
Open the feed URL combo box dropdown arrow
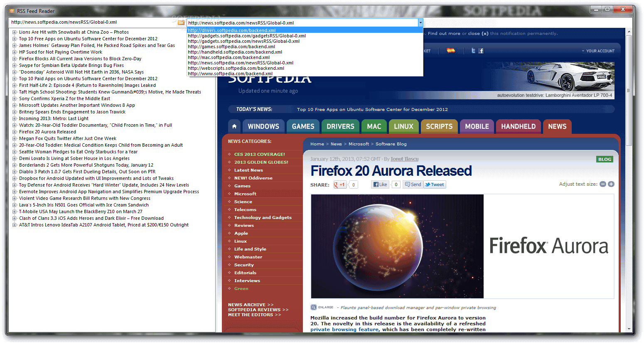click(x=420, y=23)
